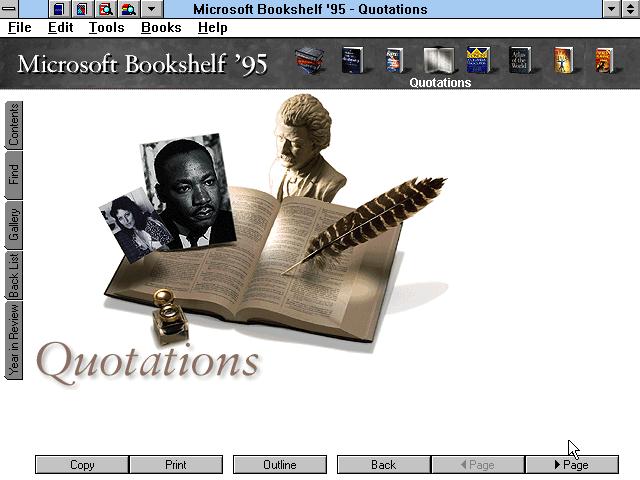Minimize the window with the down arrow button
Viewport: 640px width, 480px height.
click(611, 9)
